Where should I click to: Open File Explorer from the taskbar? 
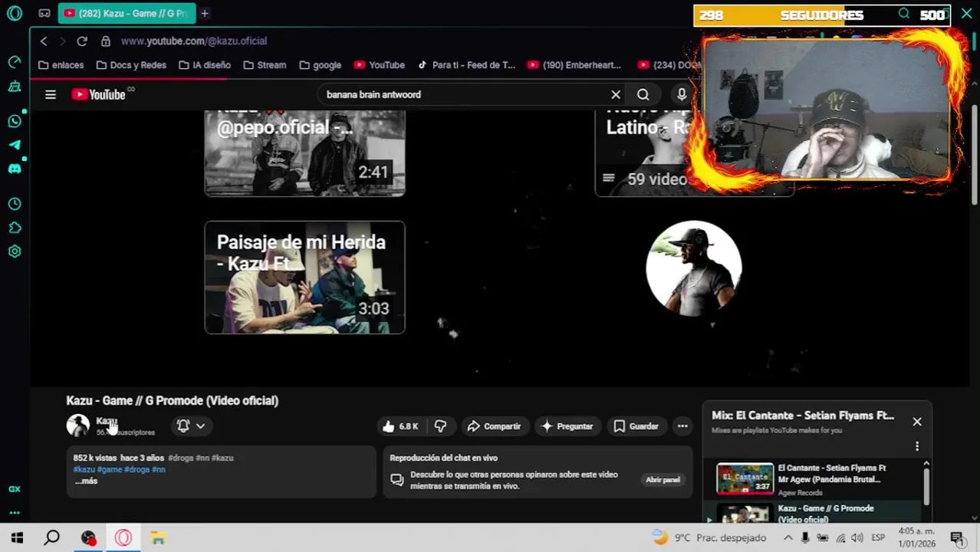[158, 538]
